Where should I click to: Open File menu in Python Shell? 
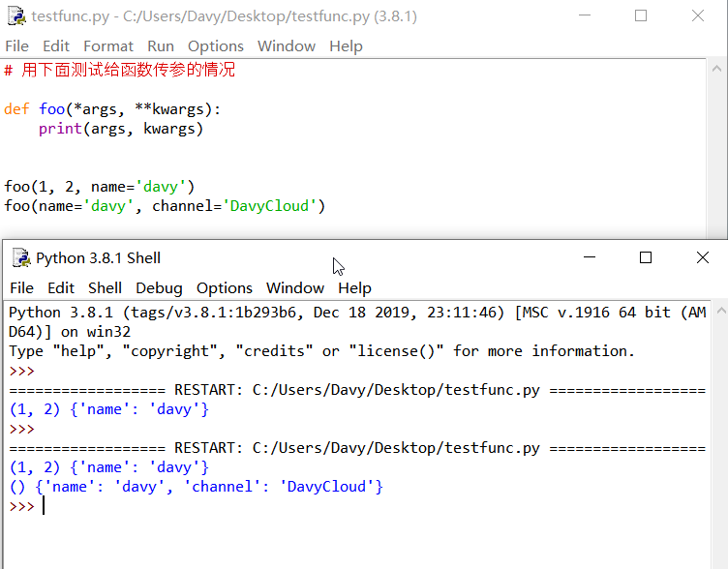[x=21, y=287]
